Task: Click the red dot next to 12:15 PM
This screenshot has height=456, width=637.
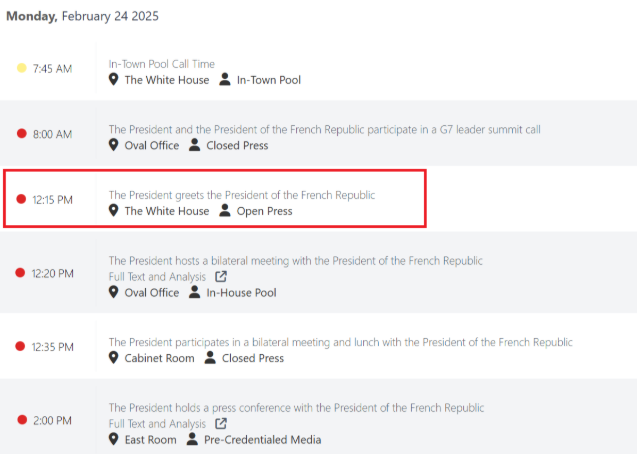Action: coord(21,199)
